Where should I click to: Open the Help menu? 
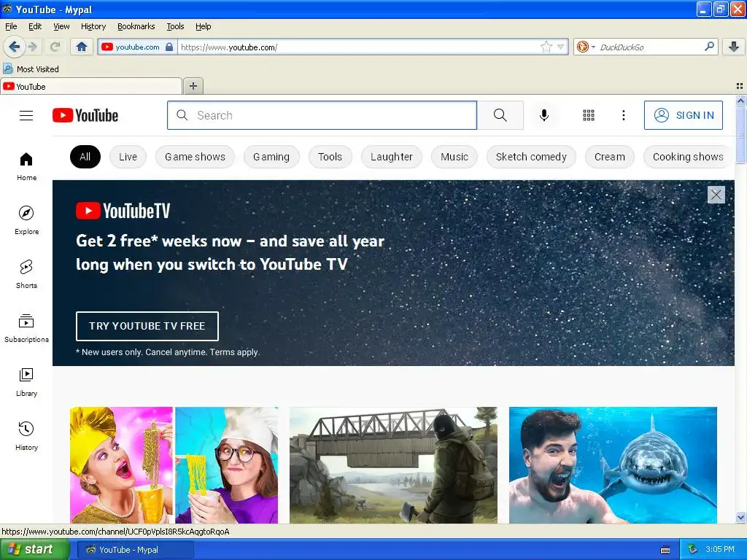pyautogui.click(x=203, y=26)
